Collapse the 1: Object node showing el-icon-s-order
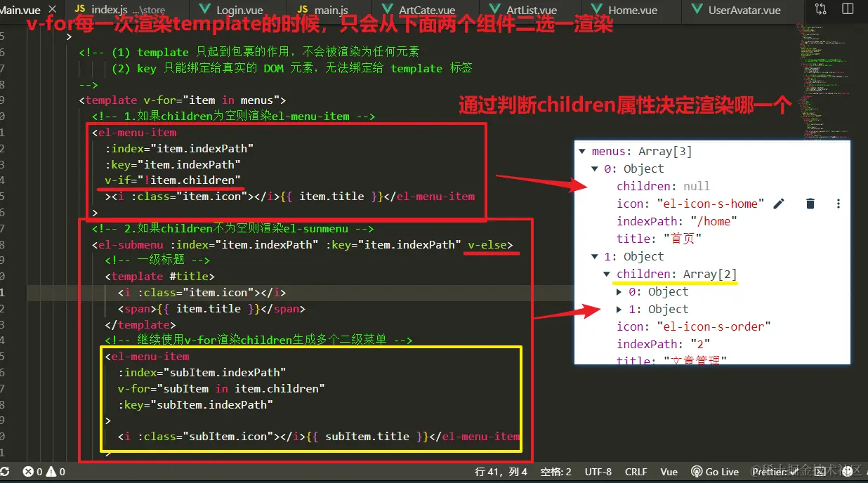Viewport: 868px width, 483px height. pos(595,256)
